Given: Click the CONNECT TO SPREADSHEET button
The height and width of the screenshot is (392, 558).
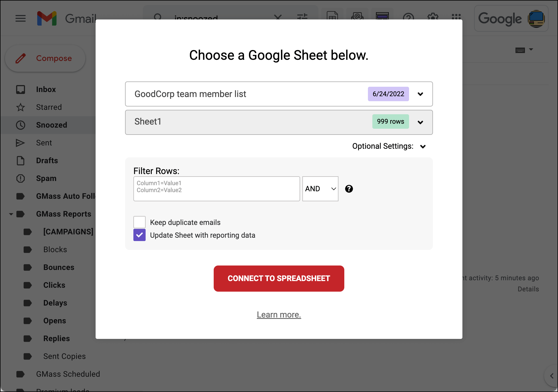Looking at the screenshot, I should [x=279, y=279].
